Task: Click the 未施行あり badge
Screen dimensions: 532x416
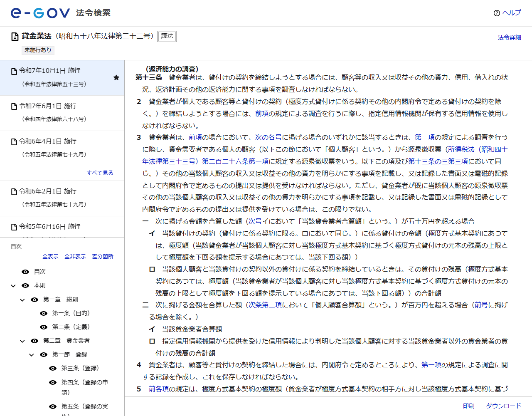Action: (38, 50)
